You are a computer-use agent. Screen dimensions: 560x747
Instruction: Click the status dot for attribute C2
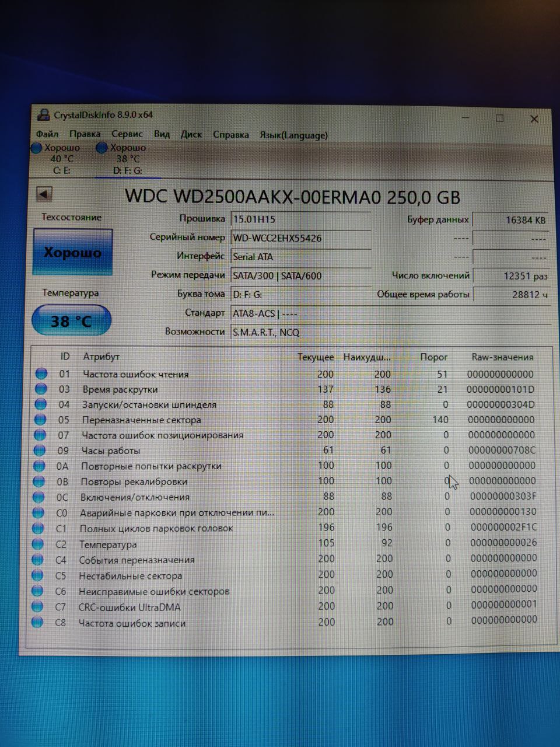click(x=38, y=544)
